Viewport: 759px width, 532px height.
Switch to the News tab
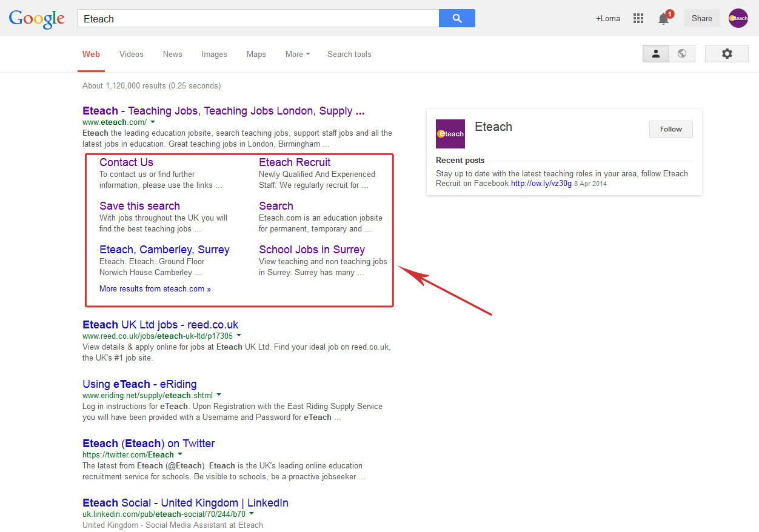[x=173, y=54]
